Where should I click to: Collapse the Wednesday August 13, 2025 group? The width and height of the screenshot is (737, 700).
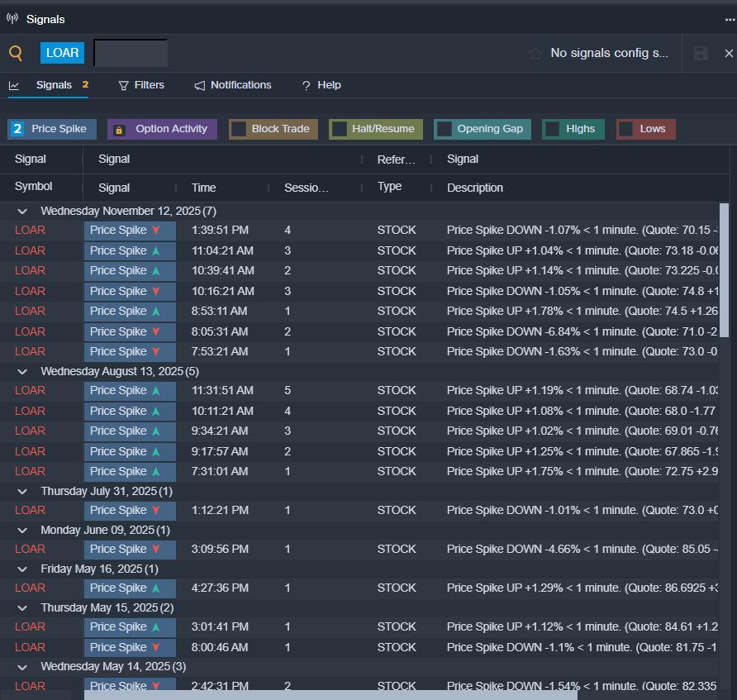tap(23, 372)
